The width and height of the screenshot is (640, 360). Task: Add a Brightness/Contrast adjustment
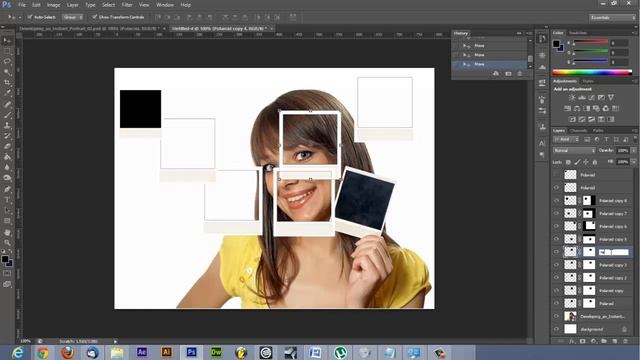point(572,98)
